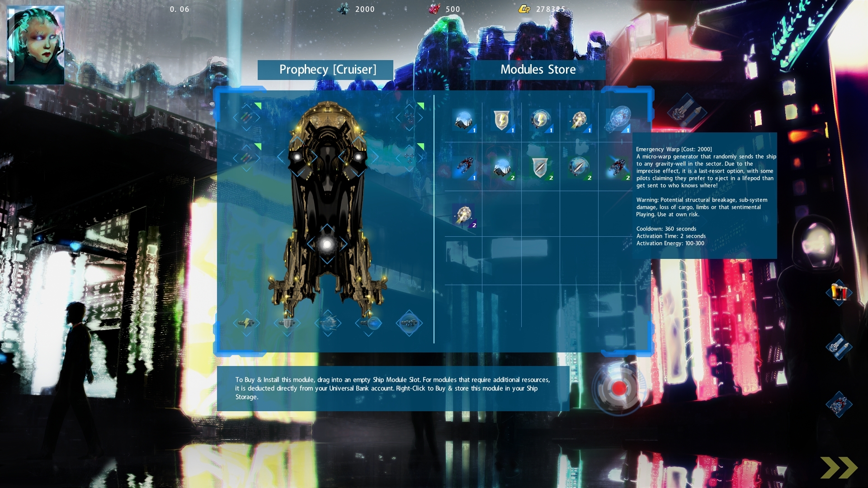Select the lightning shield module icon
Viewport: 868px width, 488px height.
tap(503, 119)
